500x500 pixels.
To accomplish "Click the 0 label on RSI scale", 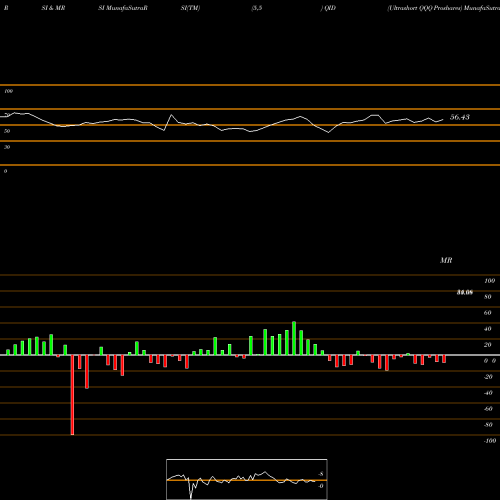I will click(5, 171).
